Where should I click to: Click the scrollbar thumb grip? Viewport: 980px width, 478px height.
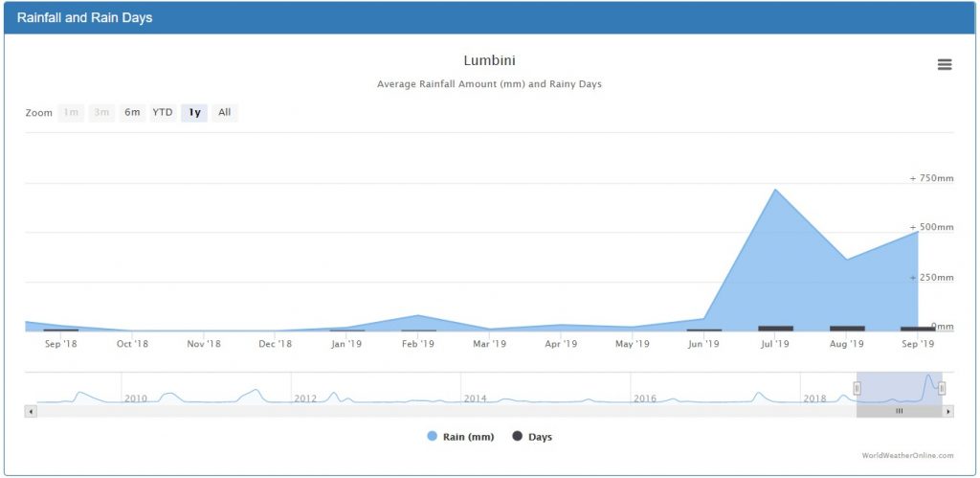pyautogui.click(x=899, y=411)
